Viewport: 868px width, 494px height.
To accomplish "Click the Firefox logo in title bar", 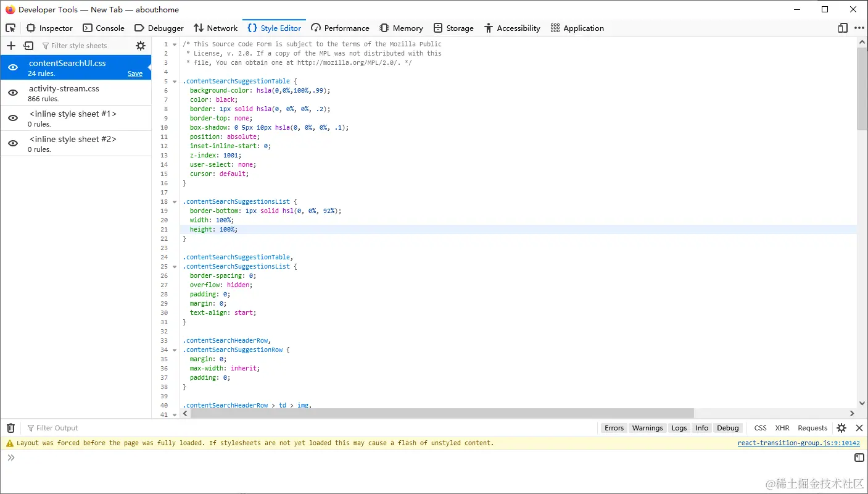I will (x=10, y=9).
